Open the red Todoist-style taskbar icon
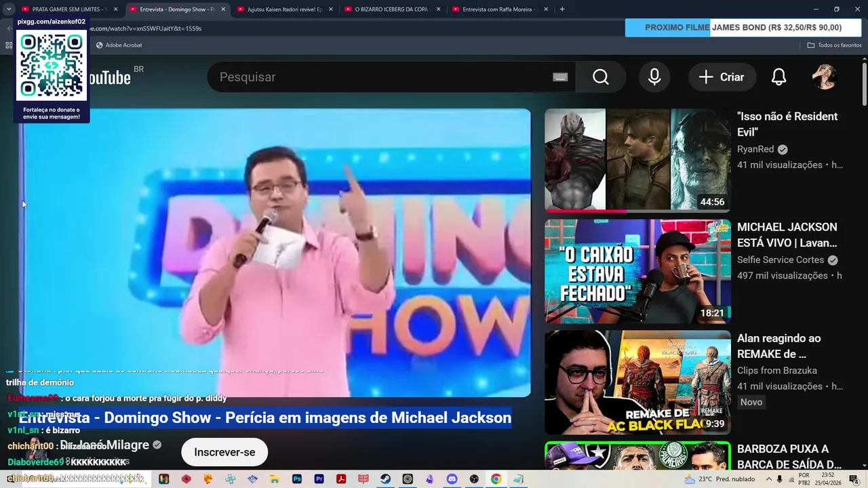 pyautogui.click(x=186, y=479)
